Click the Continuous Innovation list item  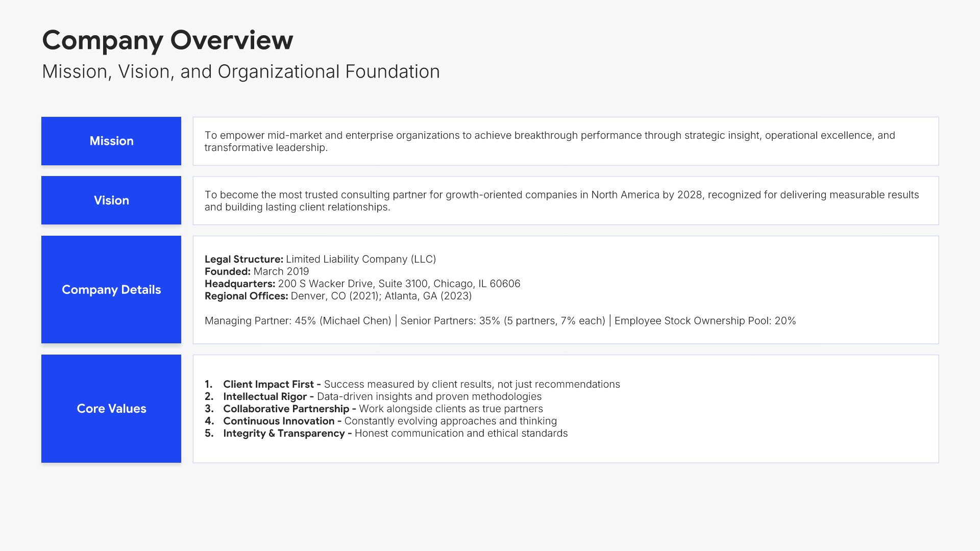tap(389, 421)
